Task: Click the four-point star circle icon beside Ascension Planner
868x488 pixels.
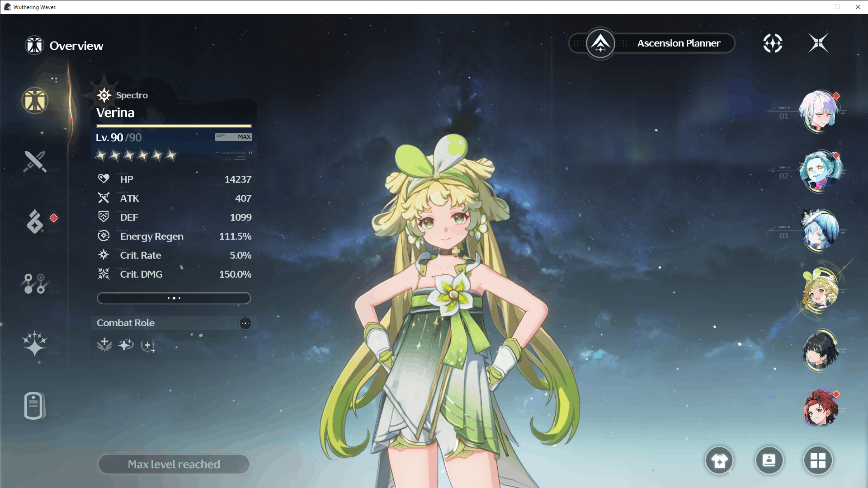Action: [x=773, y=43]
